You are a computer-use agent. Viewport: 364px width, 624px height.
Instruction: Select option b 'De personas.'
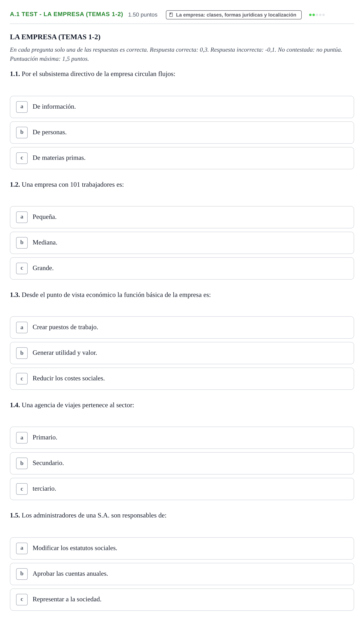[182, 133]
